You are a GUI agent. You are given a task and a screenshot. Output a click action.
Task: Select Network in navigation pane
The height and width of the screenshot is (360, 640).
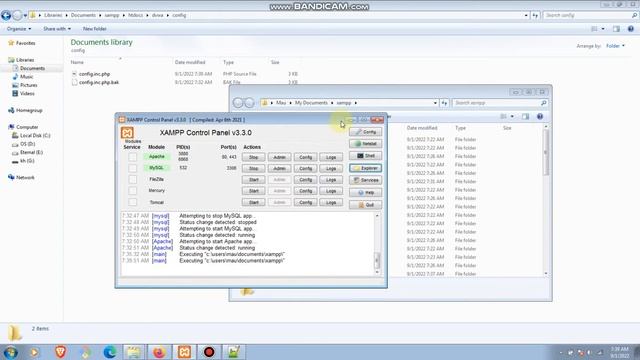tap(21, 177)
